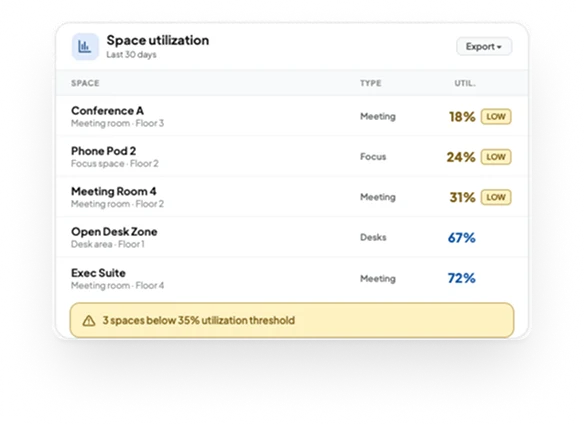Open the Open Desk Zone row
The width and height of the screenshot is (584, 424).
[292, 237]
